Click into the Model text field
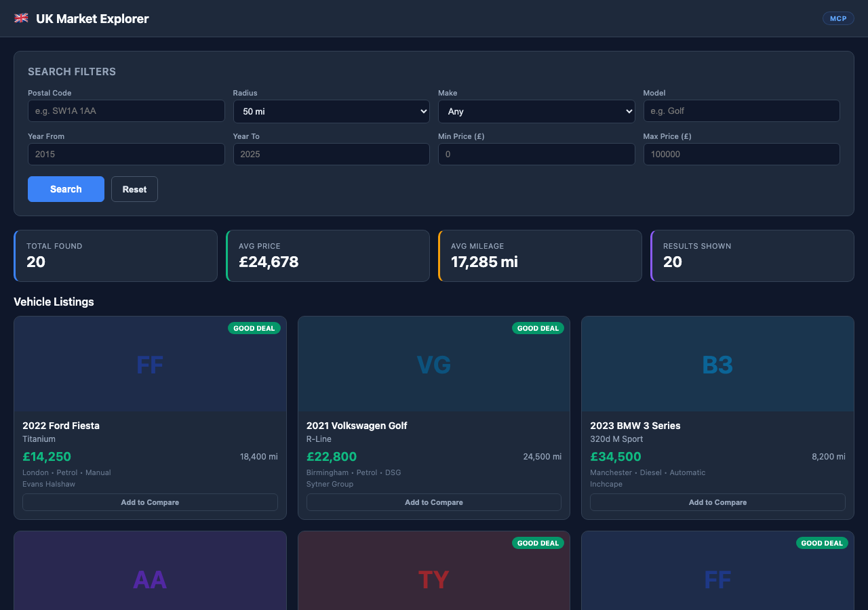Screen dimensions: 868x610 741,111
